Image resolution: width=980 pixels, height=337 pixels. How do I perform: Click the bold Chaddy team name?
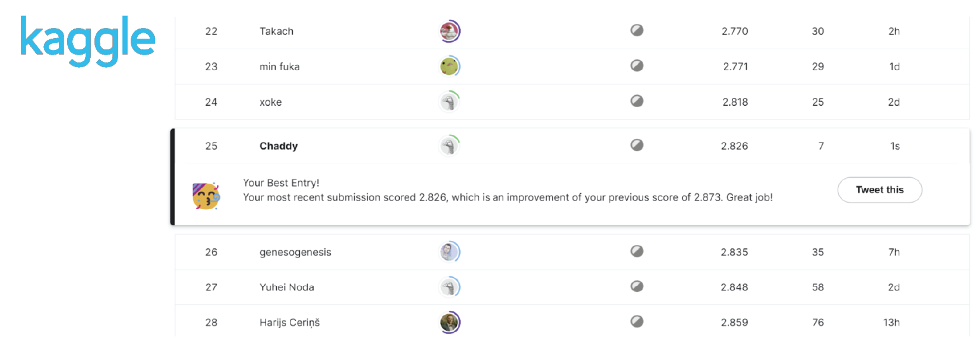pos(279,146)
